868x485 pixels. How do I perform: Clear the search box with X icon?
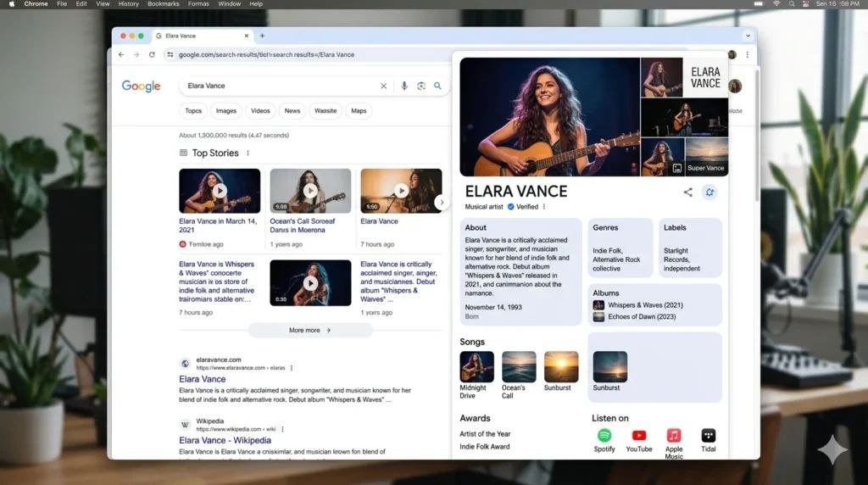pyautogui.click(x=384, y=86)
